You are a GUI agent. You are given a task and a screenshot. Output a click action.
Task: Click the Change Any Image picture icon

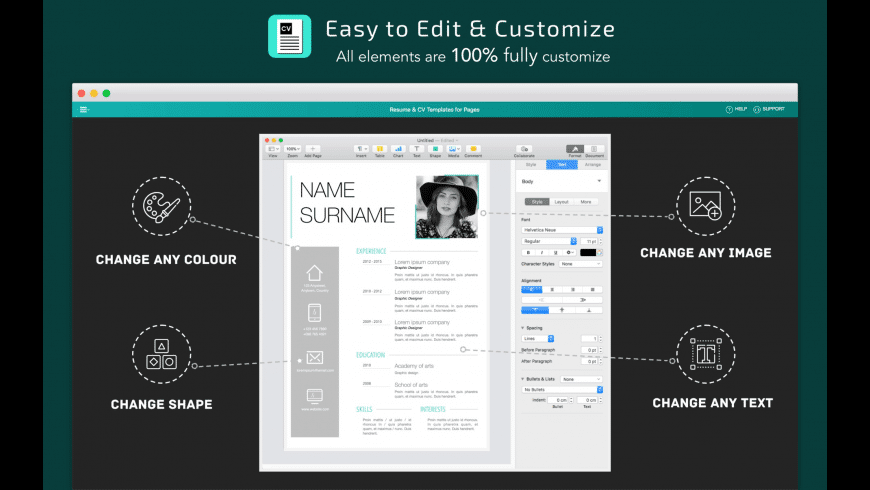pyautogui.click(x=706, y=206)
